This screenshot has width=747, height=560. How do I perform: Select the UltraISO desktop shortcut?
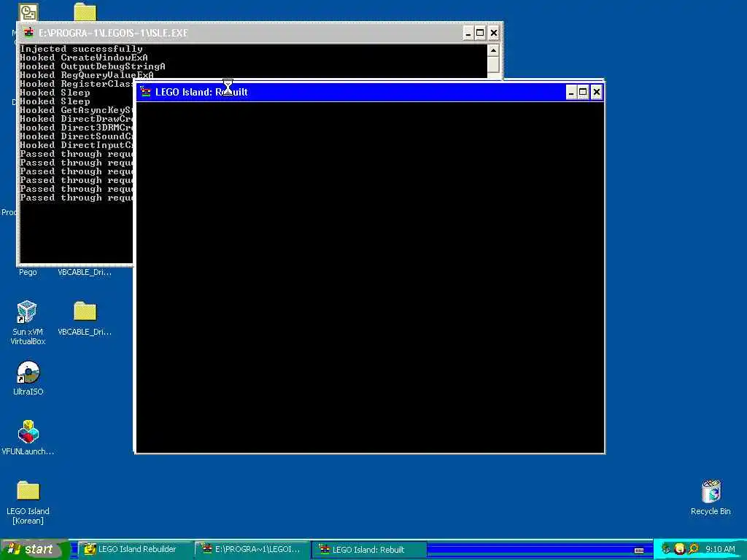(x=28, y=378)
